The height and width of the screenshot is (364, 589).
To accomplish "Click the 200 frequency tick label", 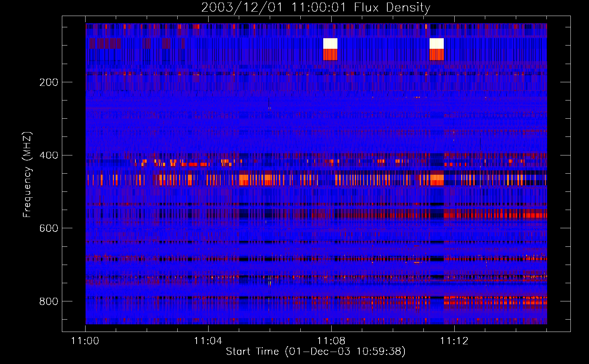I will pyautogui.click(x=49, y=82).
